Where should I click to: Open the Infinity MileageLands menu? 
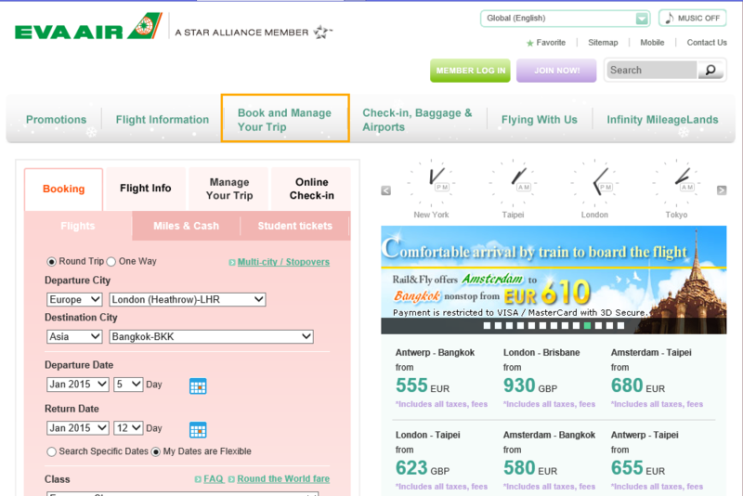click(662, 119)
